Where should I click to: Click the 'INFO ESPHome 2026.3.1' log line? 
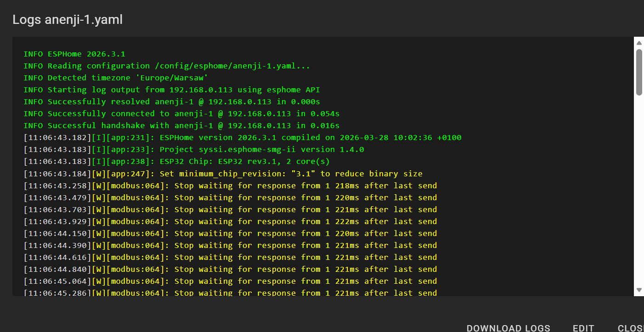(x=74, y=54)
